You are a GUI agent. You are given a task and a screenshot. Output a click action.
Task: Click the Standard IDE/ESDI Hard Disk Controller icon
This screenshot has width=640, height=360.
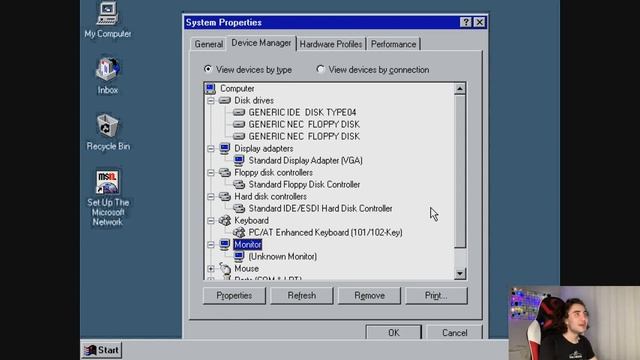click(239, 209)
